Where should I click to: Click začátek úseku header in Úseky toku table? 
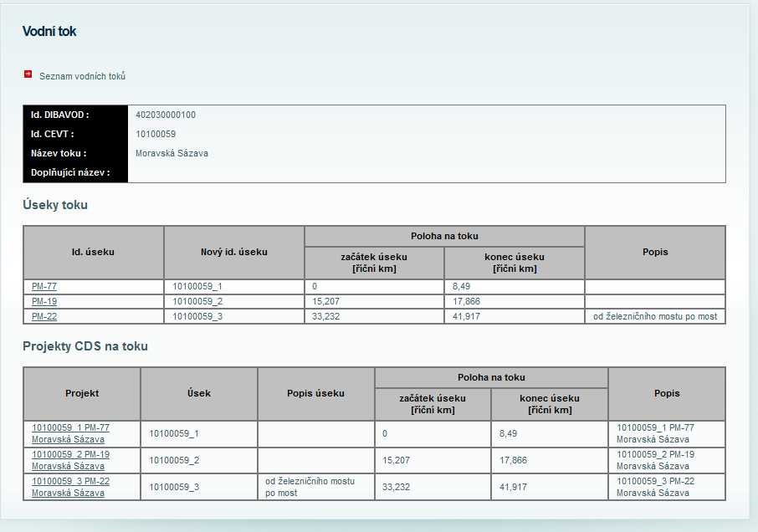[374, 263]
